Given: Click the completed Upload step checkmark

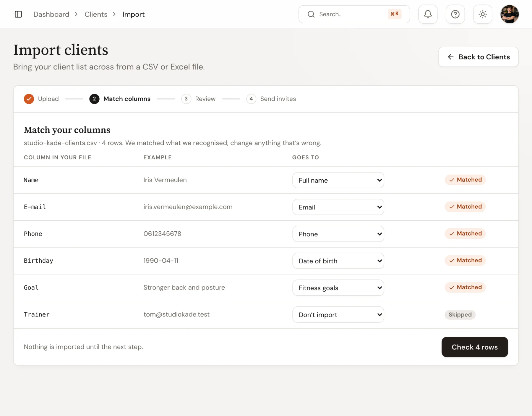Looking at the screenshot, I should click(29, 99).
